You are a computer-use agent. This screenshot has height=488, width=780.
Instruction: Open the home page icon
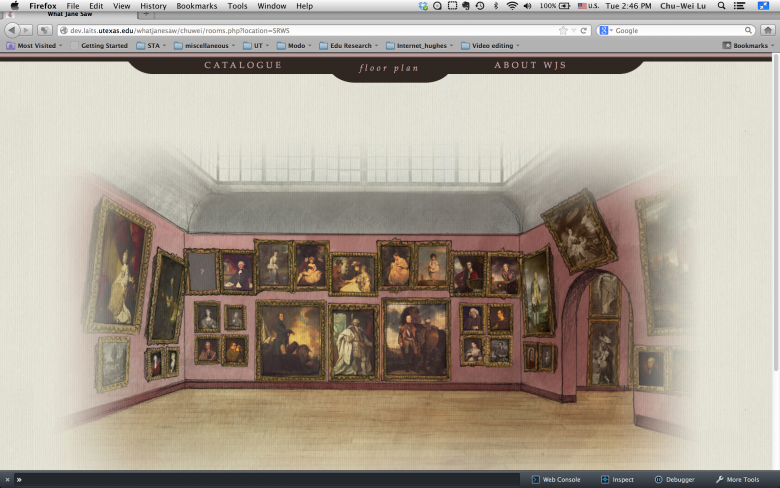[768, 30]
